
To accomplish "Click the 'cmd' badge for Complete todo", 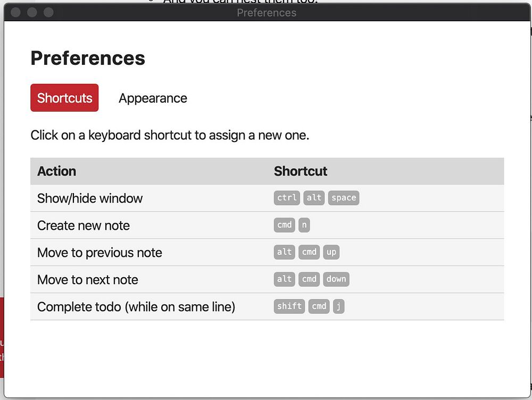I will pos(319,306).
